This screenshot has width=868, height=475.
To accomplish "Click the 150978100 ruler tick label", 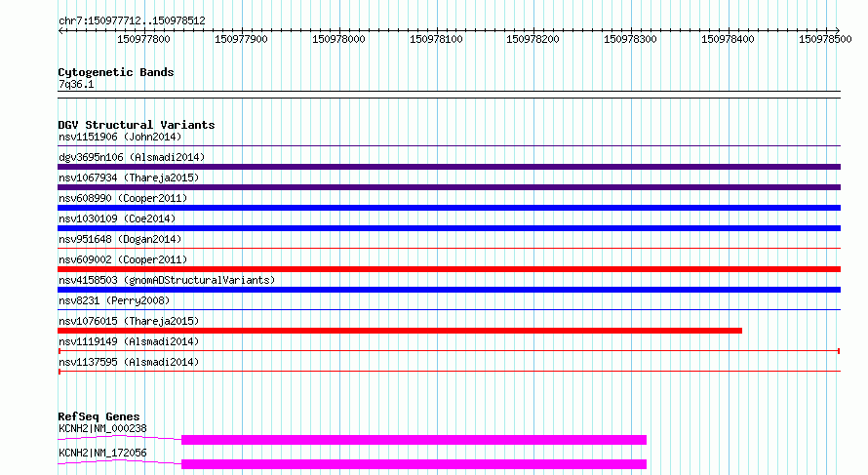I will 436,39.
